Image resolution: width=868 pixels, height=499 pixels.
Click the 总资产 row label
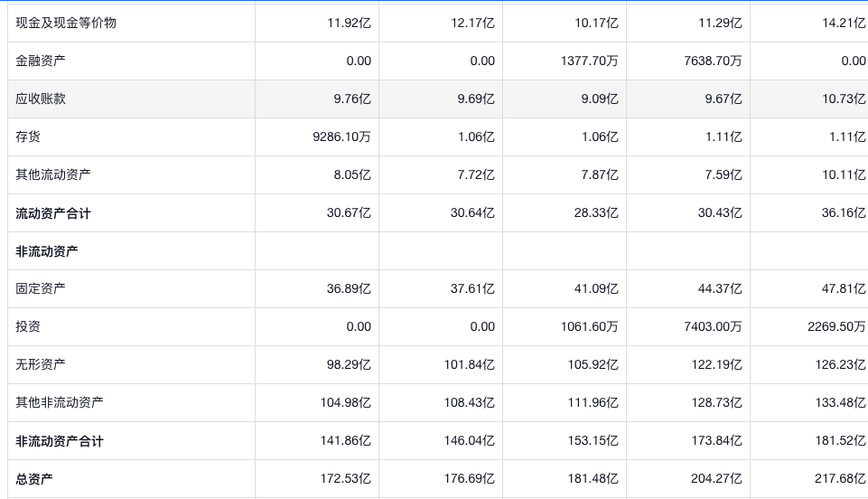click(34, 479)
